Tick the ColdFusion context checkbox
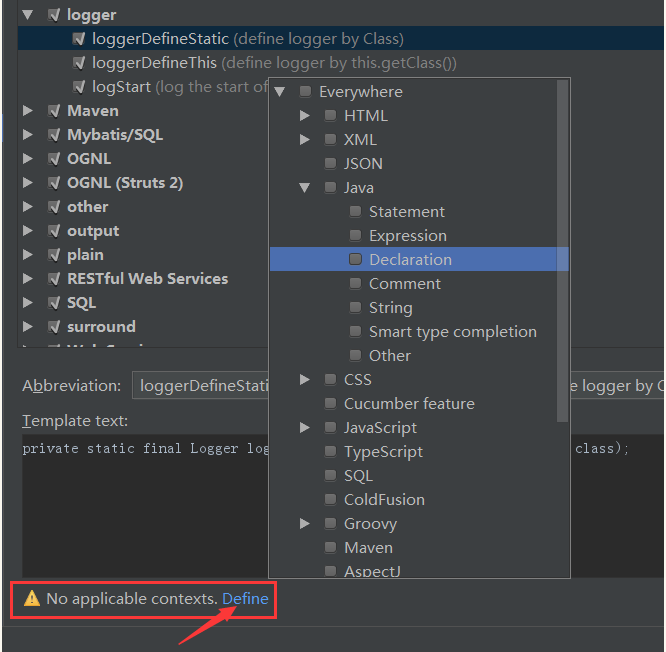 (331, 500)
